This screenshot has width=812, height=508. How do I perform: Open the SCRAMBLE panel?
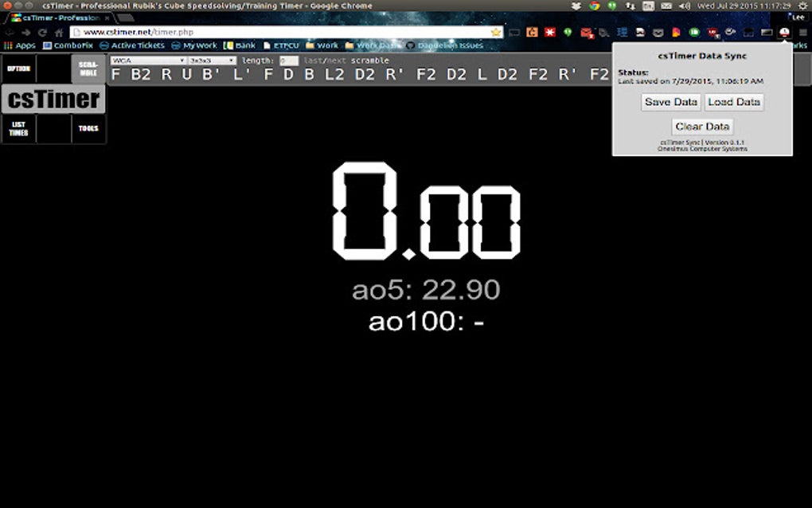click(88, 69)
